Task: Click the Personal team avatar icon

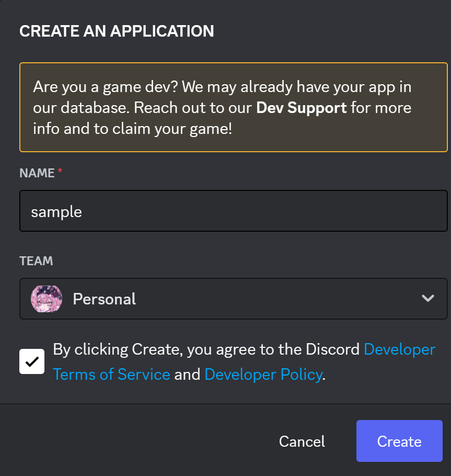Action: (x=47, y=299)
